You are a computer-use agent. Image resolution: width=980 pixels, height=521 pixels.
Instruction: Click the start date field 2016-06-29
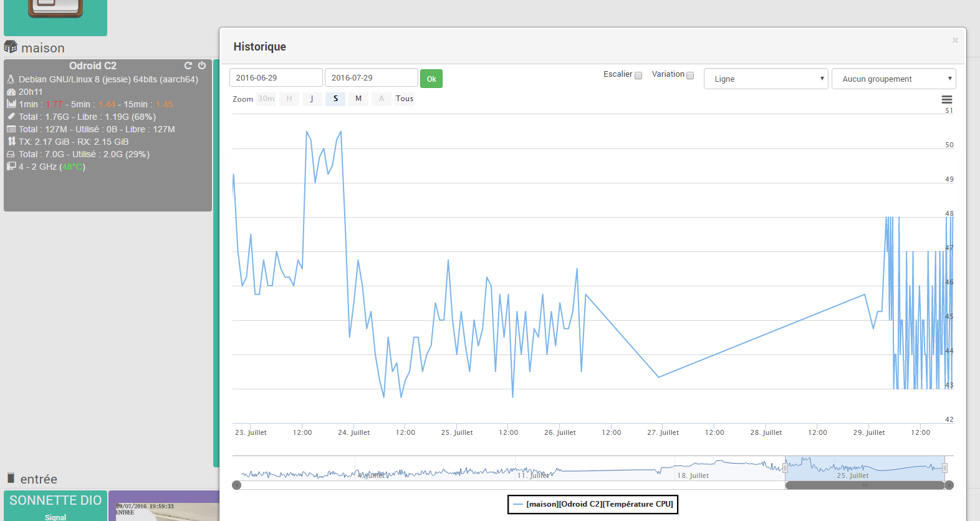[276, 77]
